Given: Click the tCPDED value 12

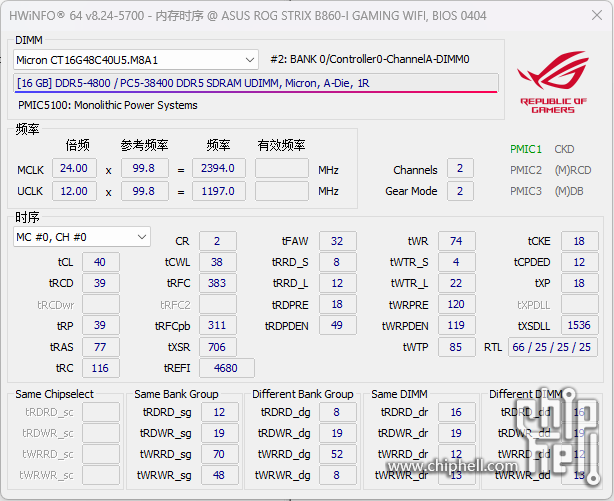Looking at the screenshot, I should pos(580,262).
